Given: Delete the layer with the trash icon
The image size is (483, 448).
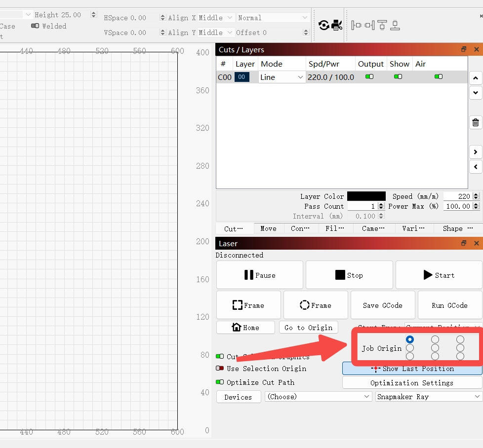Looking at the screenshot, I should [476, 122].
